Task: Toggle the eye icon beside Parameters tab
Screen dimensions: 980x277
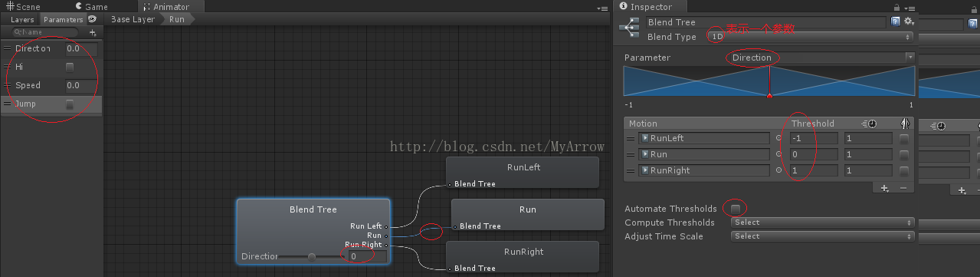Action: click(x=93, y=19)
